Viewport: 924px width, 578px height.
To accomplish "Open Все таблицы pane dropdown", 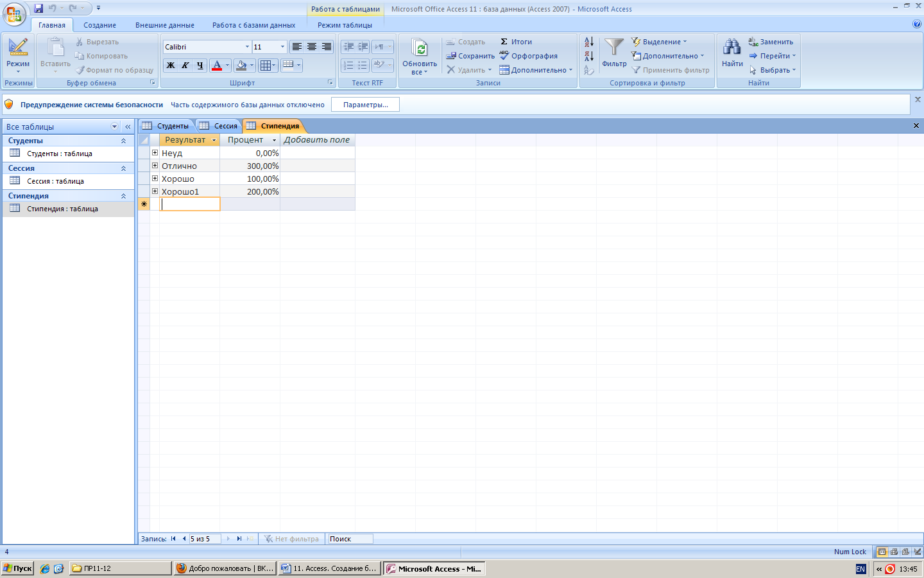I will (x=115, y=127).
